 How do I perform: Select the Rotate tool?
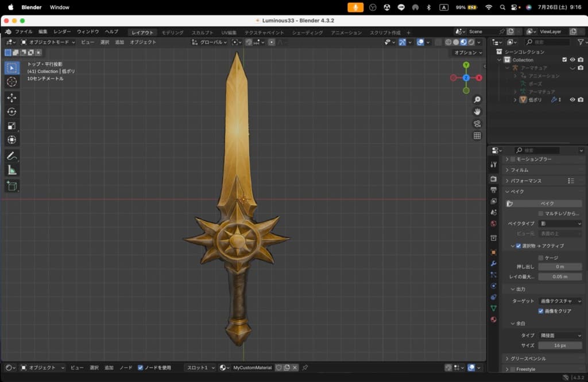click(x=11, y=112)
